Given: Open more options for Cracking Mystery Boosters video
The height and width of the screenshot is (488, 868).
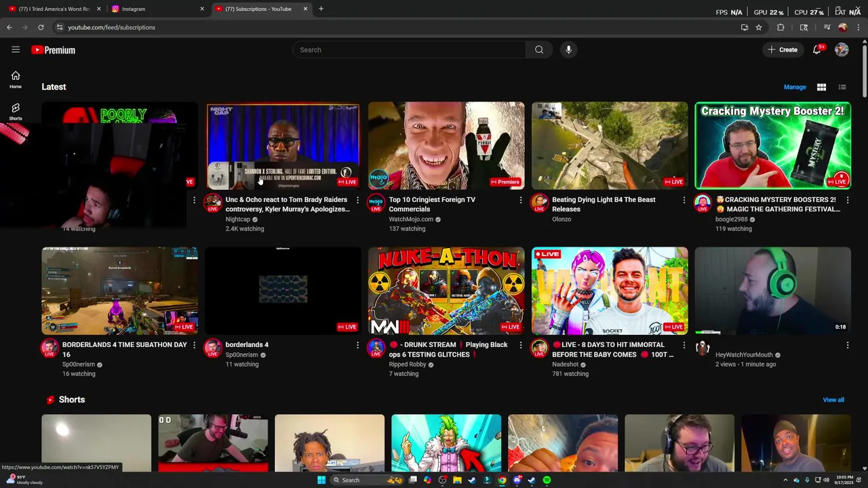Looking at the screenshot, I should pyautogui.click(x=847, y=201).
